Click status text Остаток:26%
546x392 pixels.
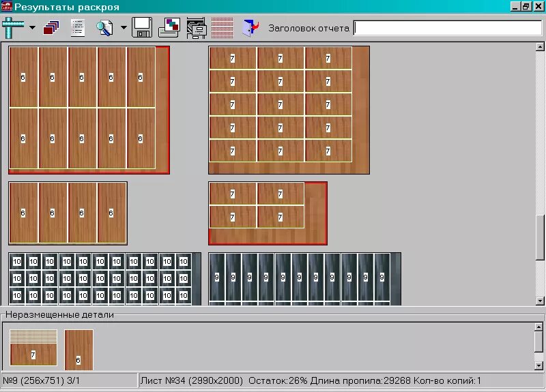coord(278,380)
